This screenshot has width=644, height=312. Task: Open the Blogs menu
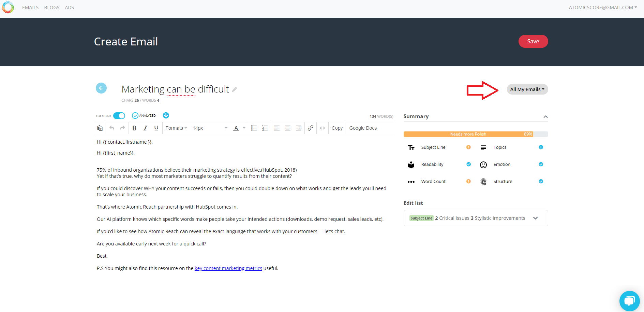pos(52,8)
